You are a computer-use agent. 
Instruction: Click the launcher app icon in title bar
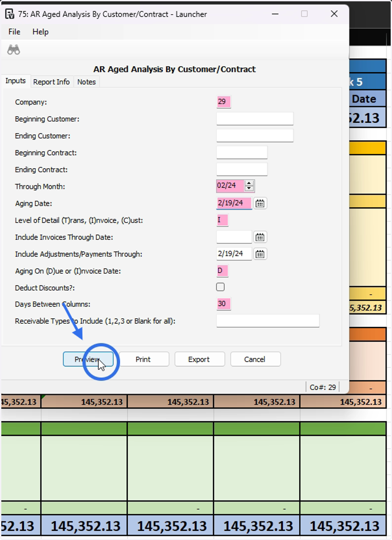pos(10,14)
